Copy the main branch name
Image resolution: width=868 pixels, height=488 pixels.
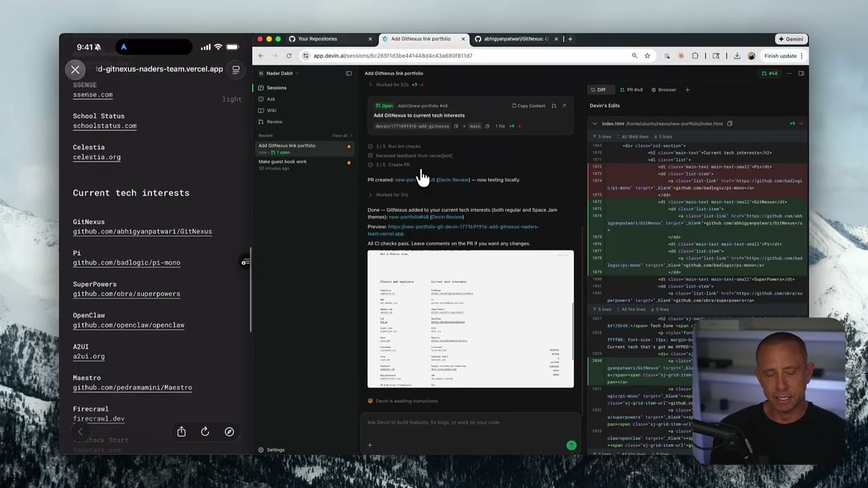(487, 126)
